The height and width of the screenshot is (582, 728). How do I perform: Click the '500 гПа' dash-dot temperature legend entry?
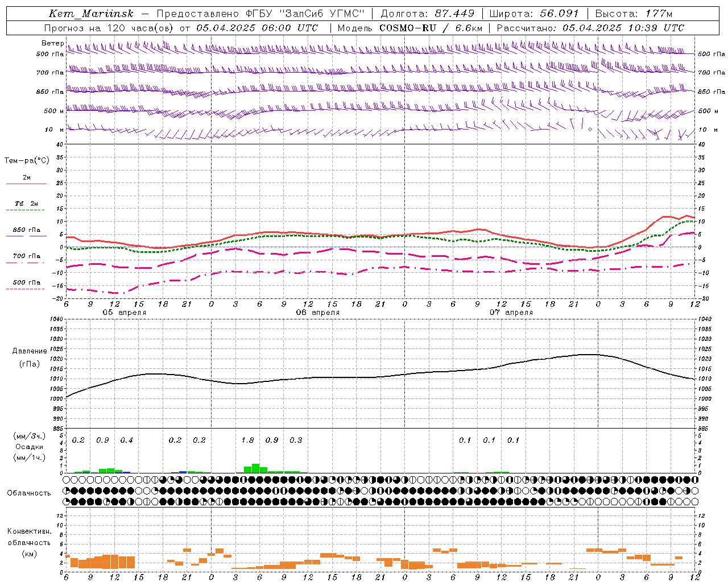(x=27, y=282)
